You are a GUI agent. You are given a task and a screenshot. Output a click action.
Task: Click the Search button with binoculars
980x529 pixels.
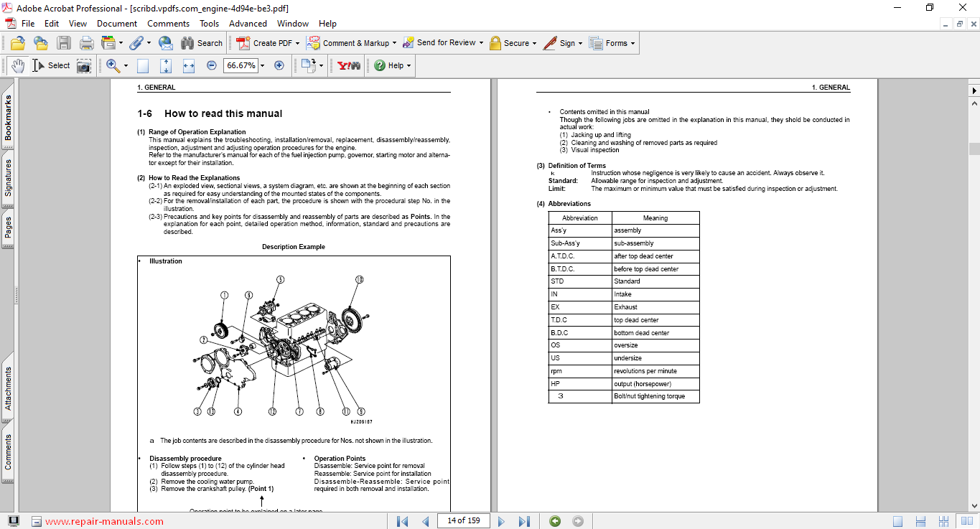[x=202, y=43]
